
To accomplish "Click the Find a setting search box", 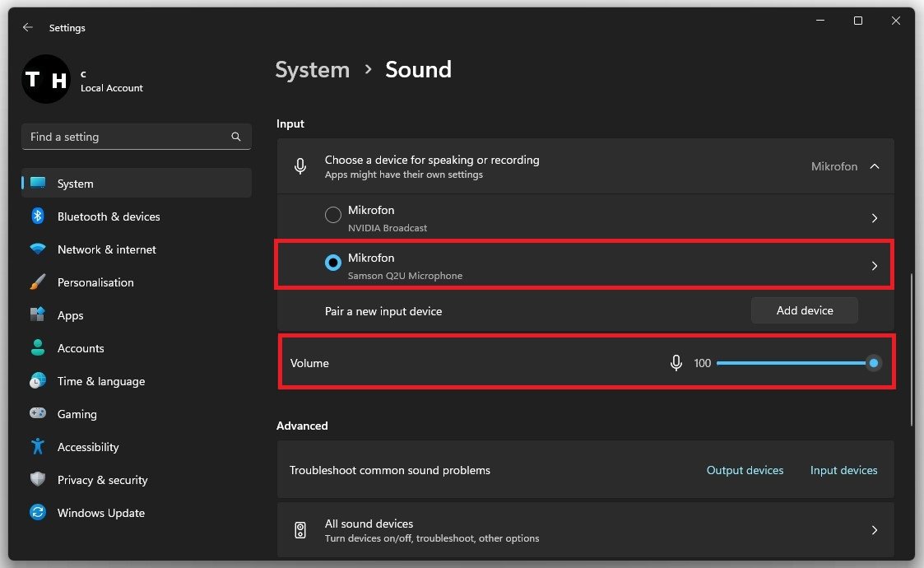I will click(x=128, y=137).
